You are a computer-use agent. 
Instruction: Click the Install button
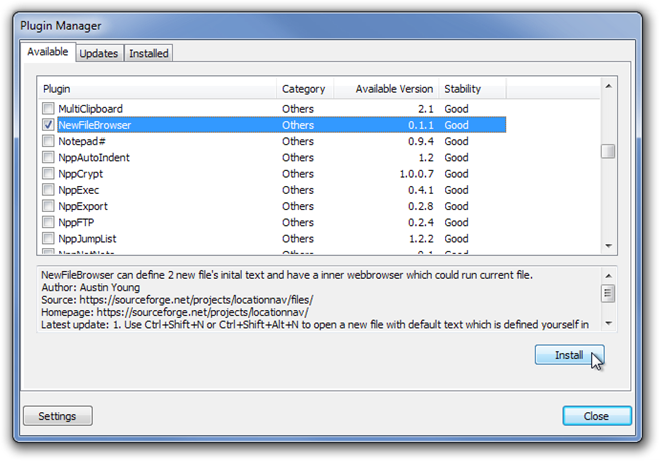(569, 355)
